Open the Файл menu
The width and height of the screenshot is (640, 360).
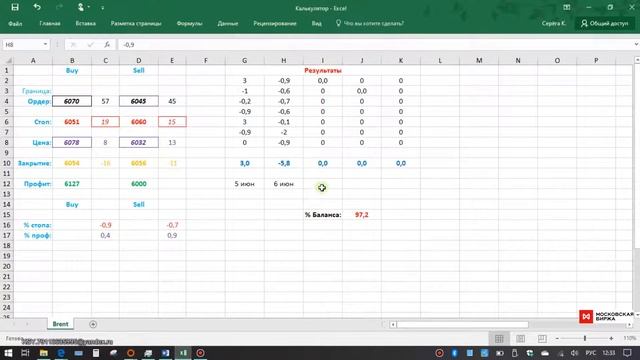pyautogui.click(x=15, y=23)
